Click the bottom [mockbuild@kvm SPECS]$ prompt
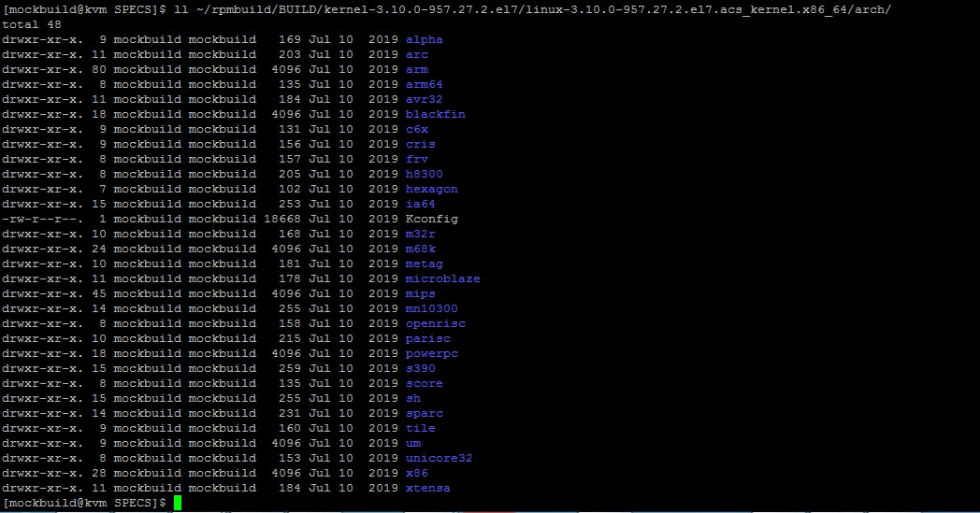The image size is (980, 513). pos(85,504)
